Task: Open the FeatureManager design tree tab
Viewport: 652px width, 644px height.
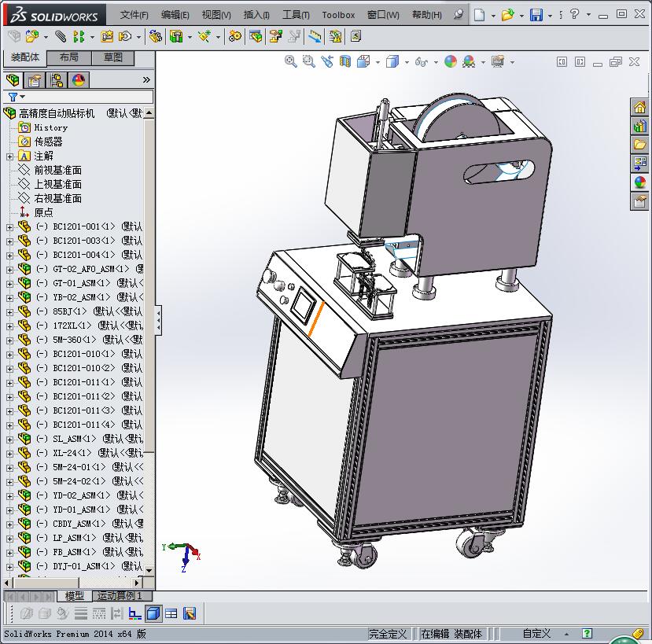Action: coord(13,80)
